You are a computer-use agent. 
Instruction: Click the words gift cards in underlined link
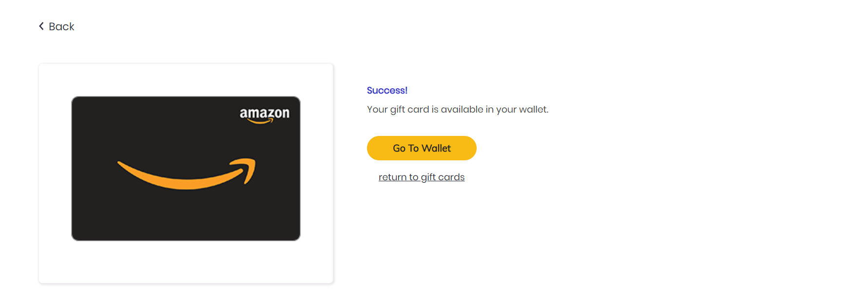point(443,177)
